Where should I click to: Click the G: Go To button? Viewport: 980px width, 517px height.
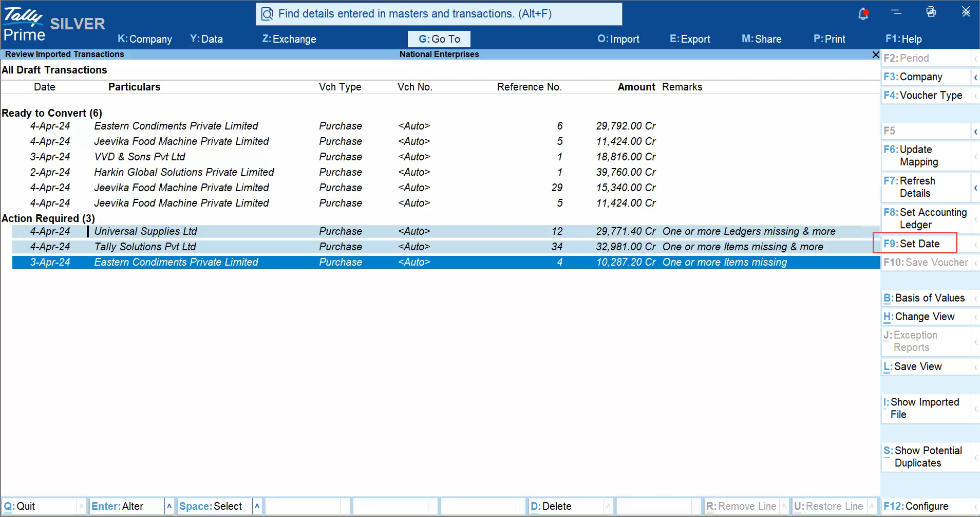439,39
